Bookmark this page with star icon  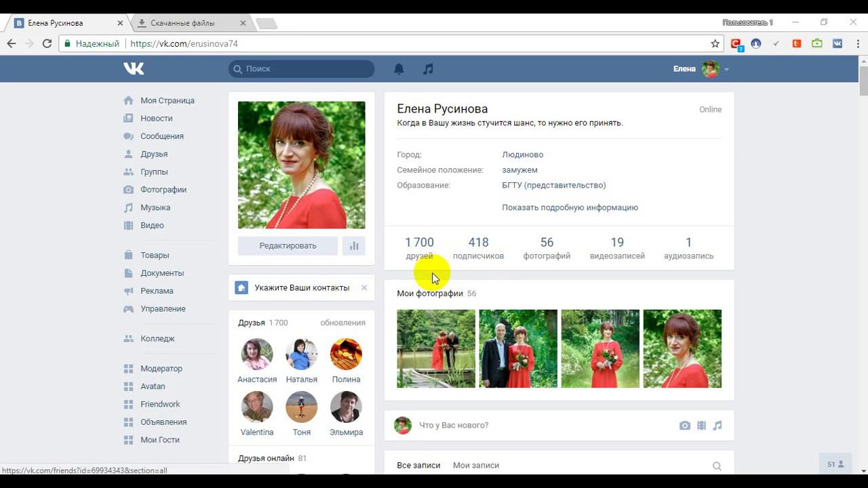pos(715,43)
